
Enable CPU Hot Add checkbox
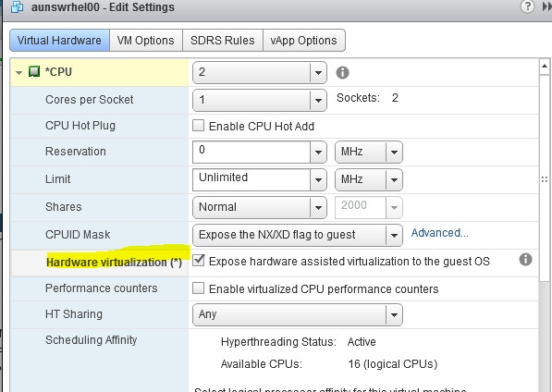198,125
